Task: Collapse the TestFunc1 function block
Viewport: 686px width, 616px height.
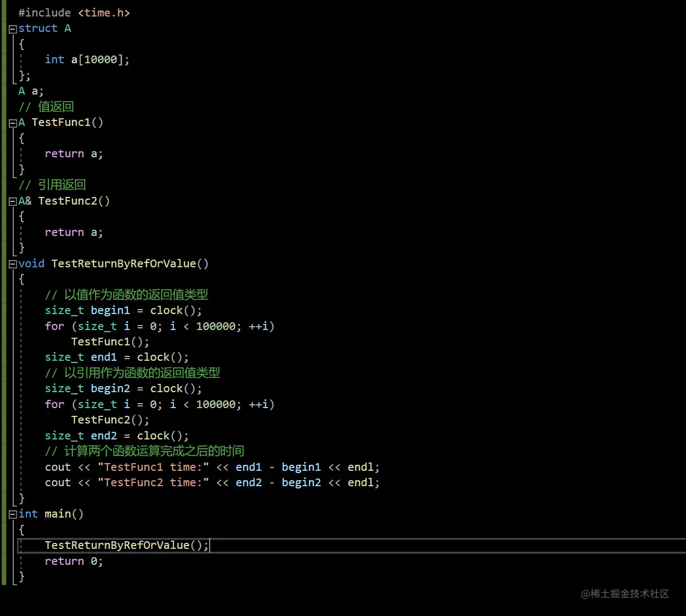Action: pyautogui.click(x=13, y=123)
